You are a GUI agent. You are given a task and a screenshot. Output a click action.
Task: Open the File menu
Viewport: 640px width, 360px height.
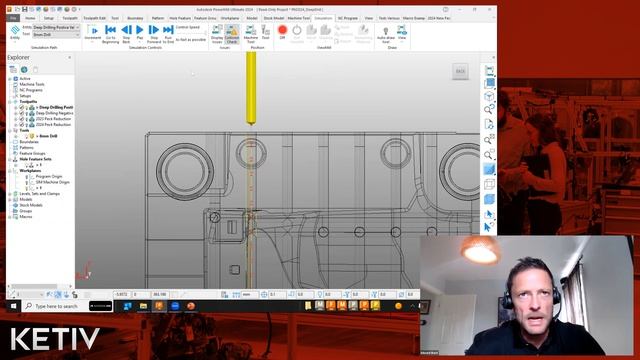coord(13,18)
